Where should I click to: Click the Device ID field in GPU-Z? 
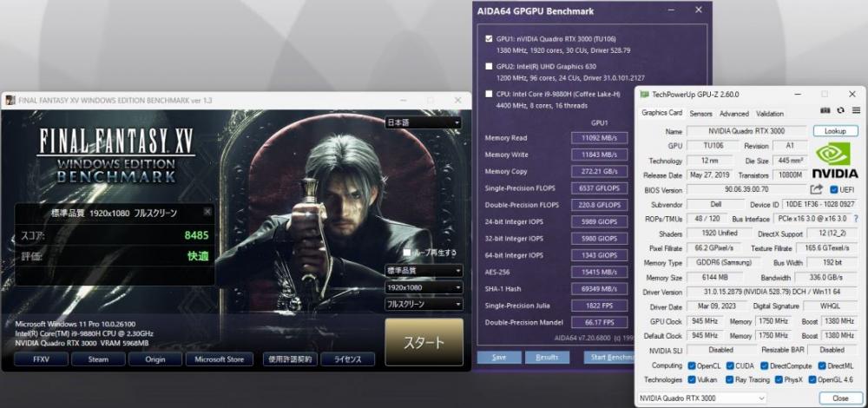819,205
